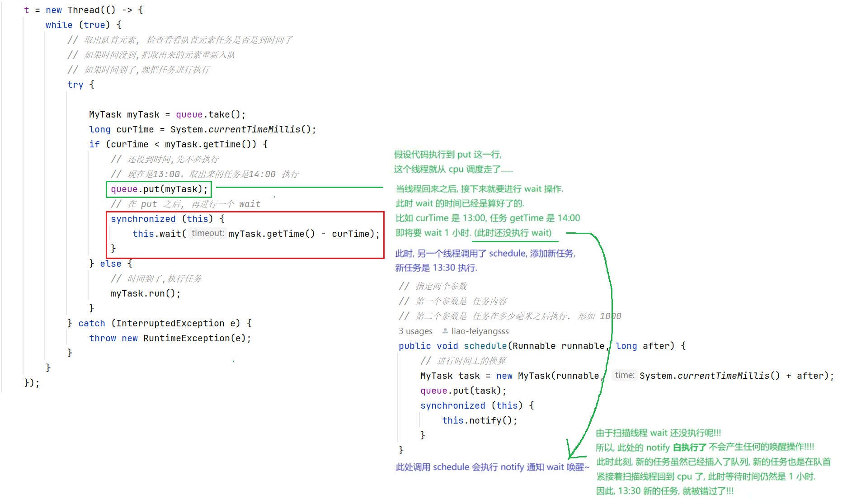Click the 'timeout:' parameter hint in wait call
The width and height of the screenshot is (847, 504).
pyautogui.click(x=207, y=233)
